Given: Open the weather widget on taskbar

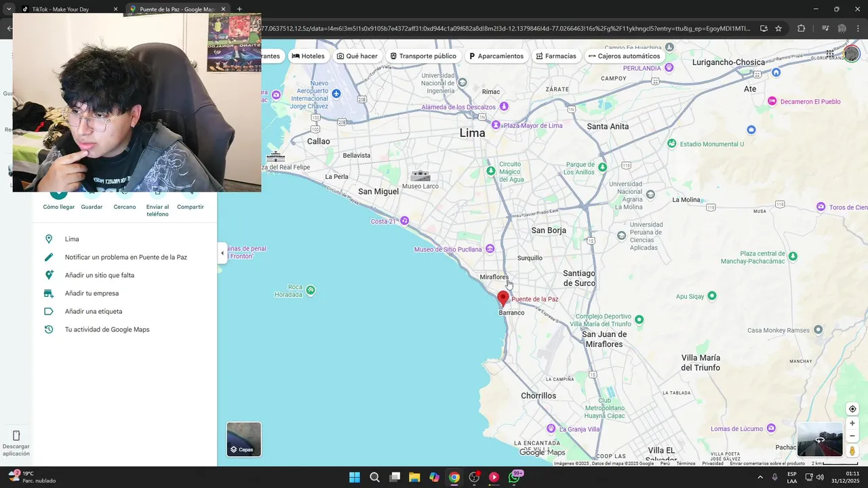Looking at the screenshot, I should coord(32,477).
